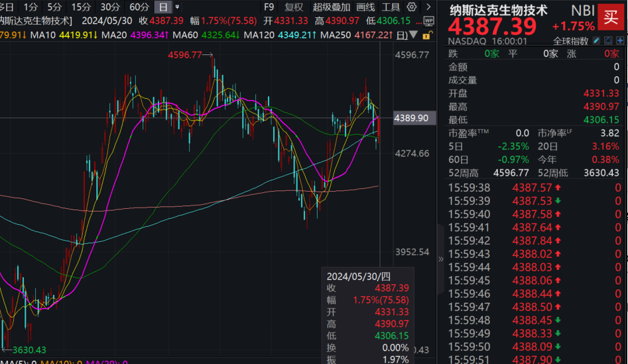This screenshot has height=364, width=628.
Task: Select the 1分 period tab
Action: [x=31, y=7]
